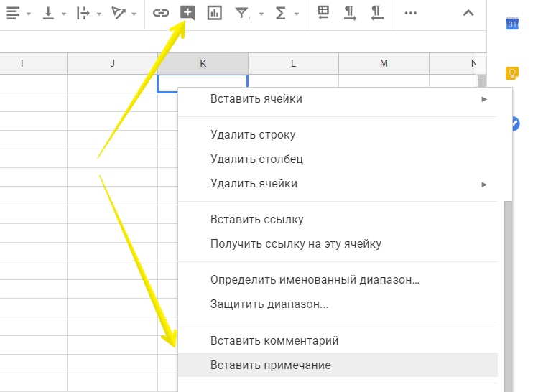Click the filter funnel icon
This screenshot has width=533, height=392.
(x=242, y=13)
